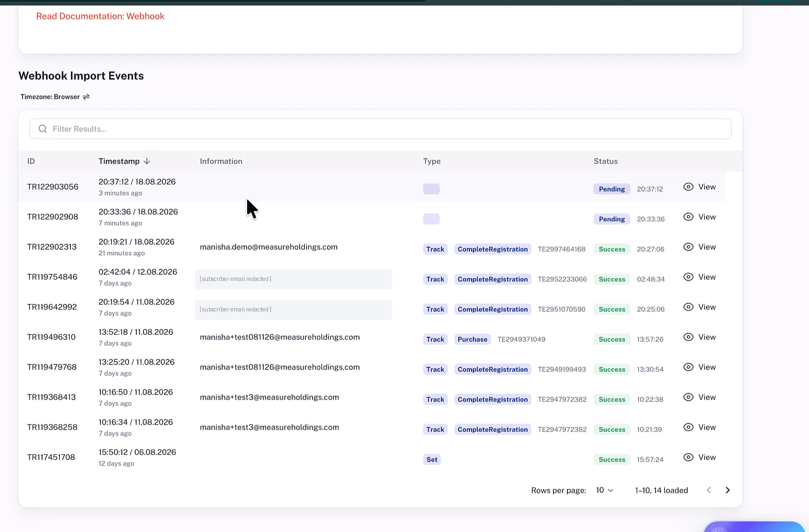Click the Information column header

(x=221, y=161)
